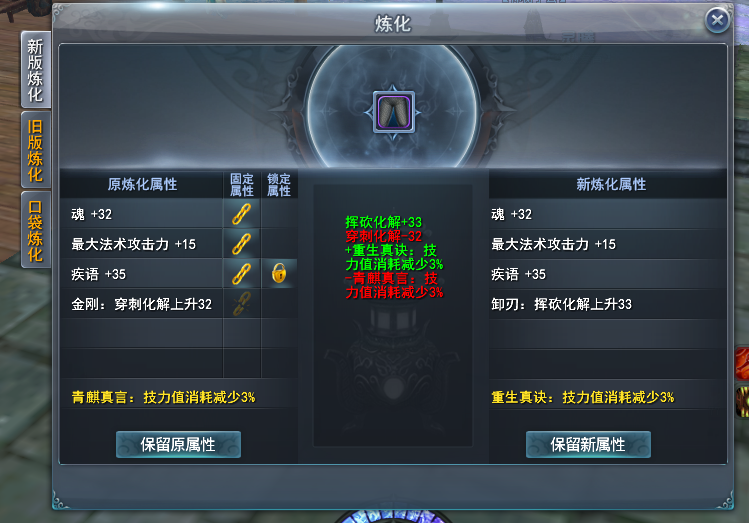Image resolution: width=749 pixels, height=523 pixels.
Task: Click 保留原属性 button
Action: click(178, 445)
